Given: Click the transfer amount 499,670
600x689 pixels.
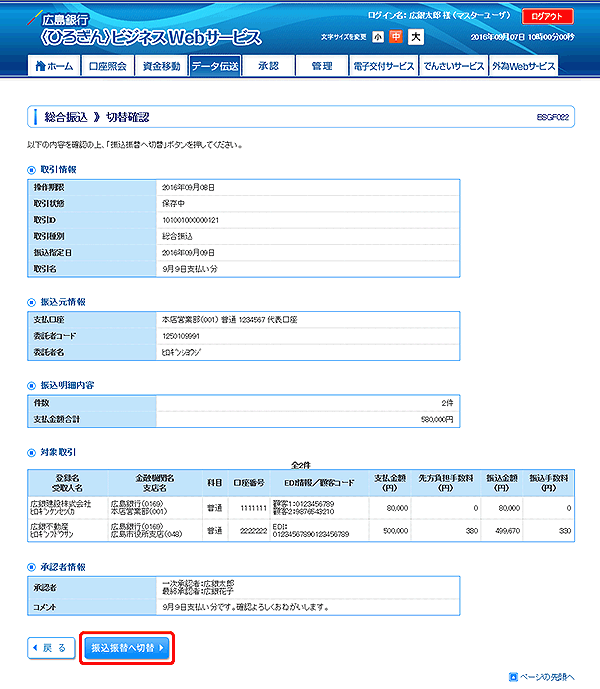Looking at the screenshot, I should (508, 531).
